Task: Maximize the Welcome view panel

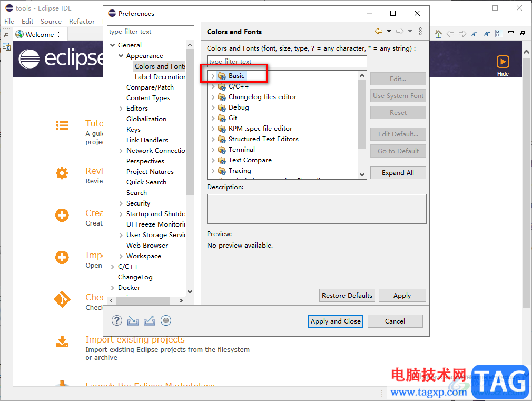Action: [523, 33]
